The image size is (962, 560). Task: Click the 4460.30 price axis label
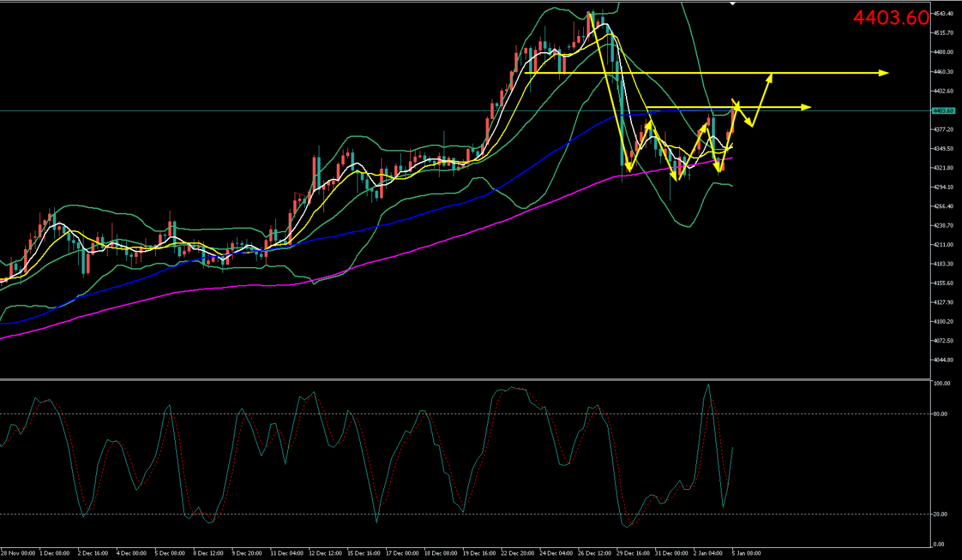coord(943,72)
